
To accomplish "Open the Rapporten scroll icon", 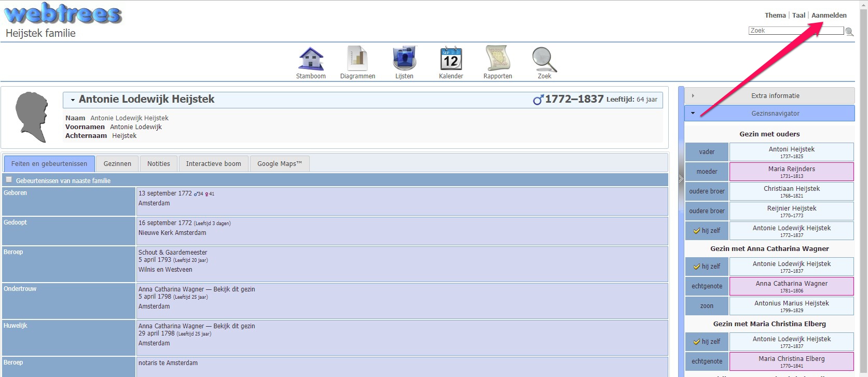I will [498, 59].
